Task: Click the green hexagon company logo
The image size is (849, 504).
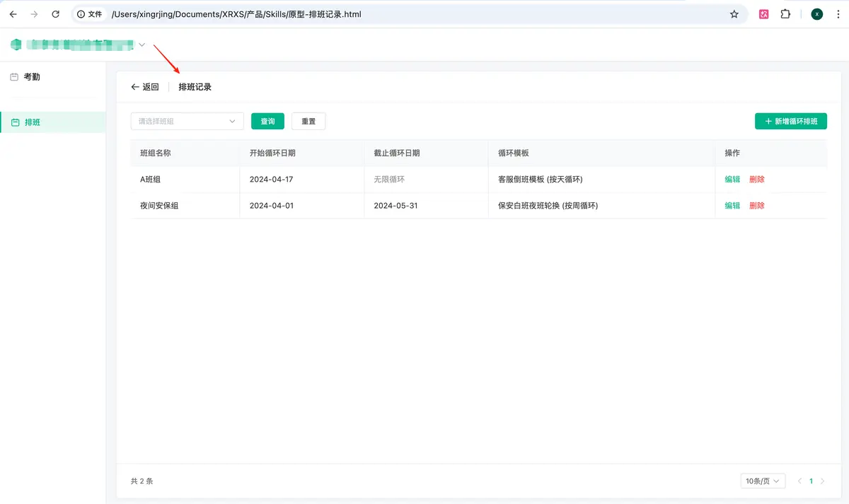Action: click(16, 45)
